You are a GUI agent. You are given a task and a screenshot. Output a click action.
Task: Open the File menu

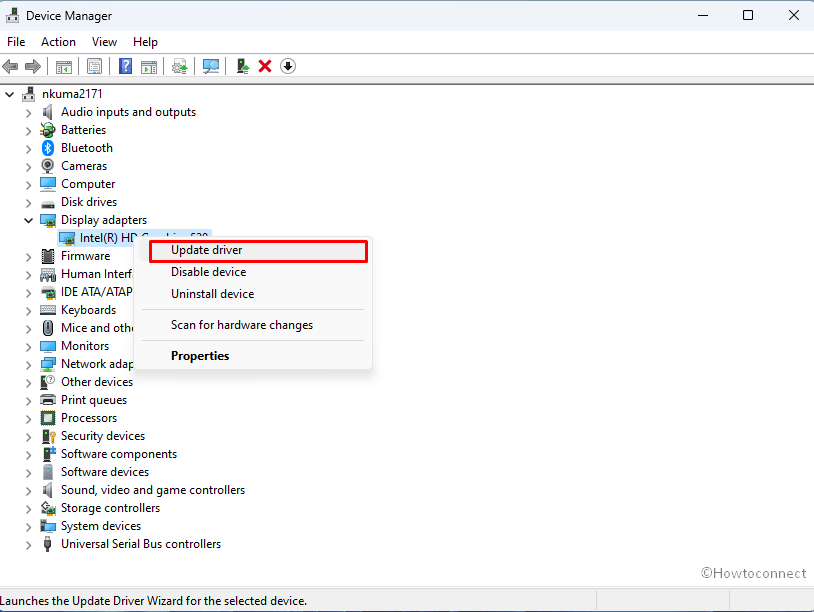point(16,42)
